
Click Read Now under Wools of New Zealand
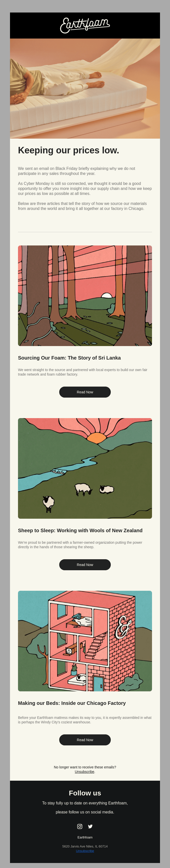85,564
